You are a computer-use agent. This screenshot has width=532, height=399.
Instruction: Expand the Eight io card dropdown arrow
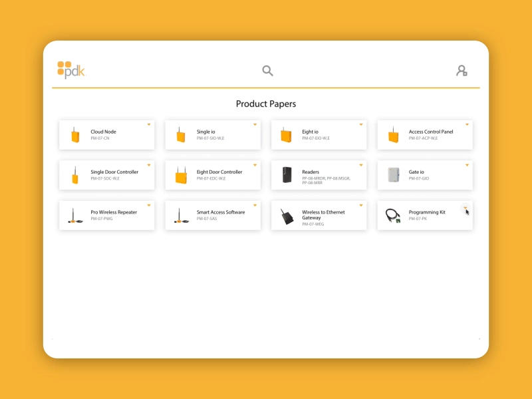361,124
